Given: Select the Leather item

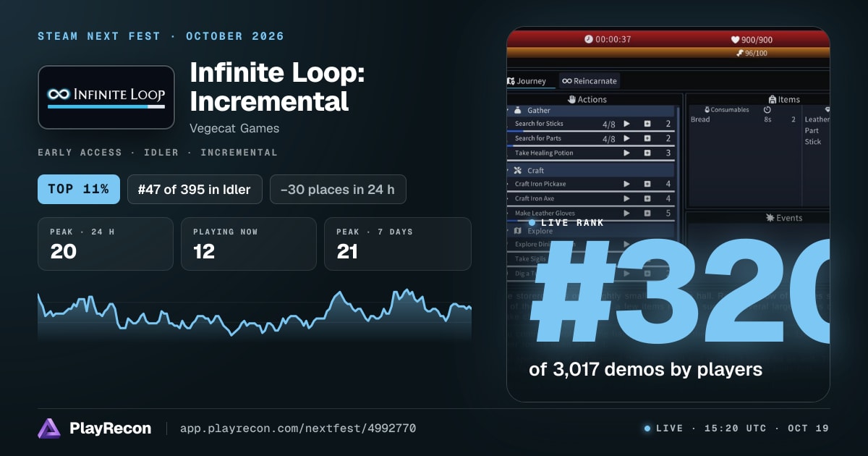Looking at the screenshot, I should 817,119.
